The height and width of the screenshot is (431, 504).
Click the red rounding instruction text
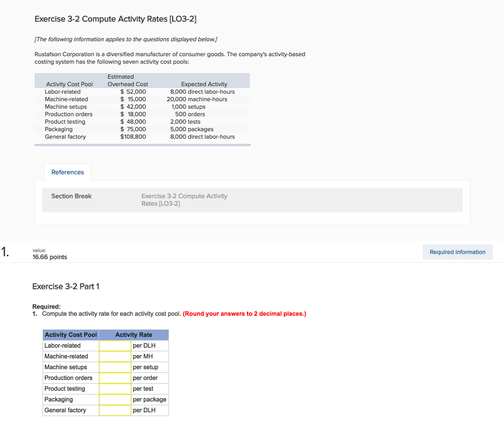click(x=244, y=314)
